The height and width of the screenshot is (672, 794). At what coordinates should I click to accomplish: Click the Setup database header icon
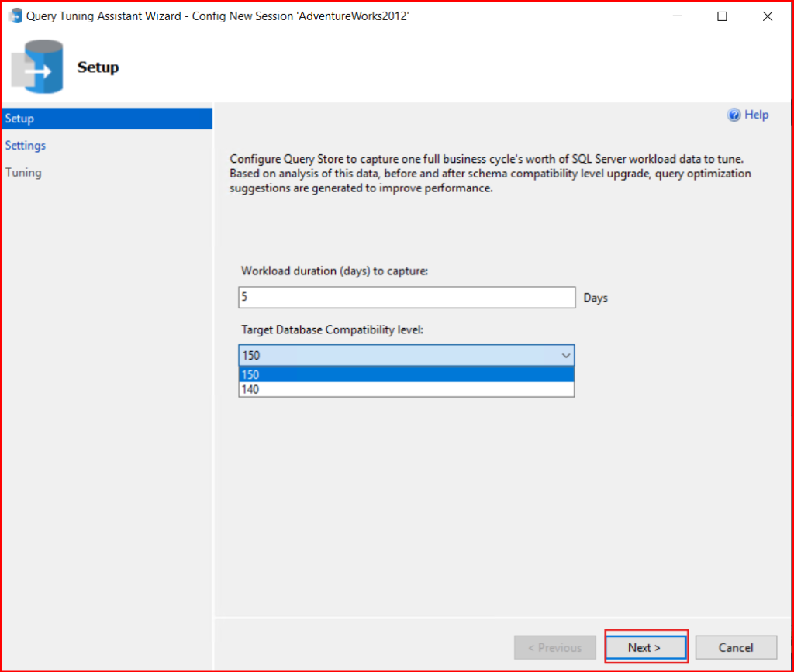click(37, 67)
